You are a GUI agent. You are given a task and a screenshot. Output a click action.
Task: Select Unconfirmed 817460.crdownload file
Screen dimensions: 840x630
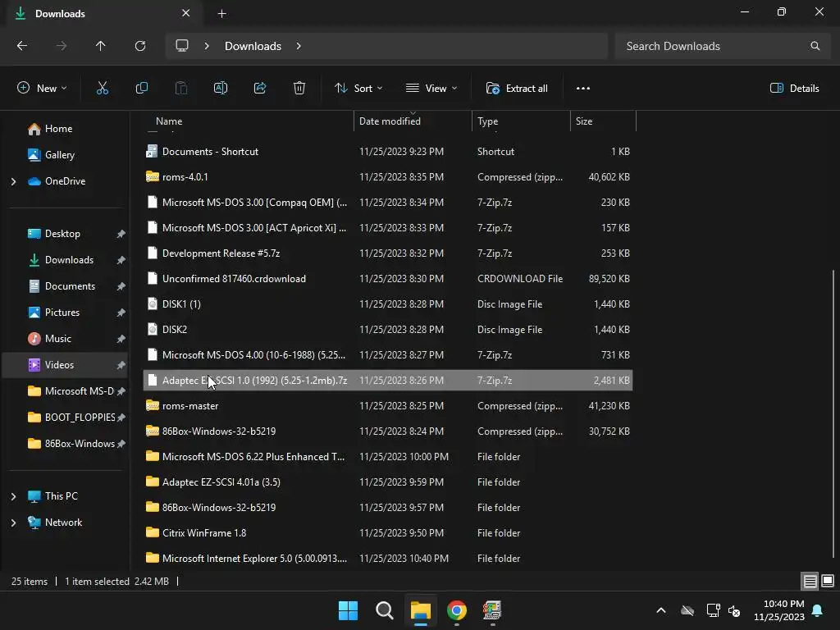(388, 279)
